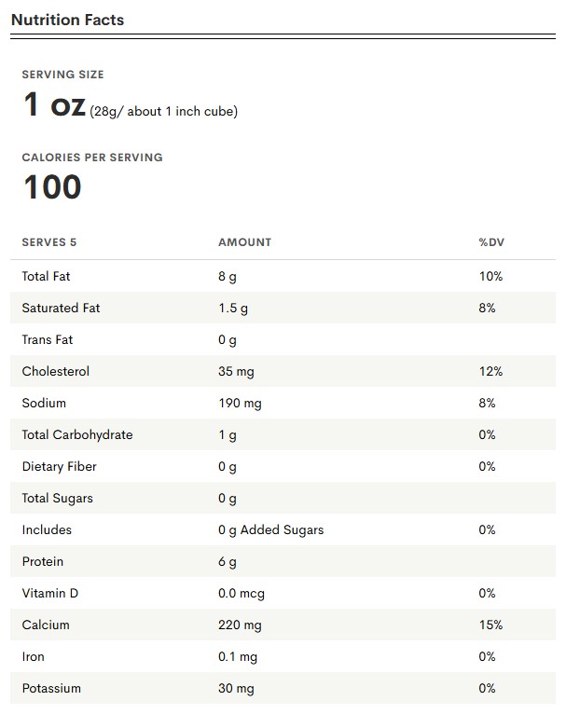The image size is (566, 728).
Task: Select the Trans Fat row label
Action: pyautogui.click(x=48, y=340)
